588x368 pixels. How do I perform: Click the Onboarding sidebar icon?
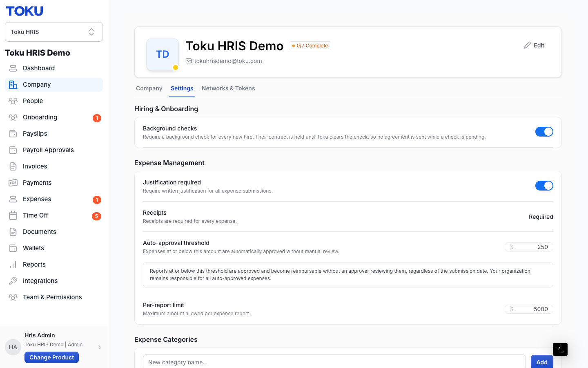[x=13, y=117]
